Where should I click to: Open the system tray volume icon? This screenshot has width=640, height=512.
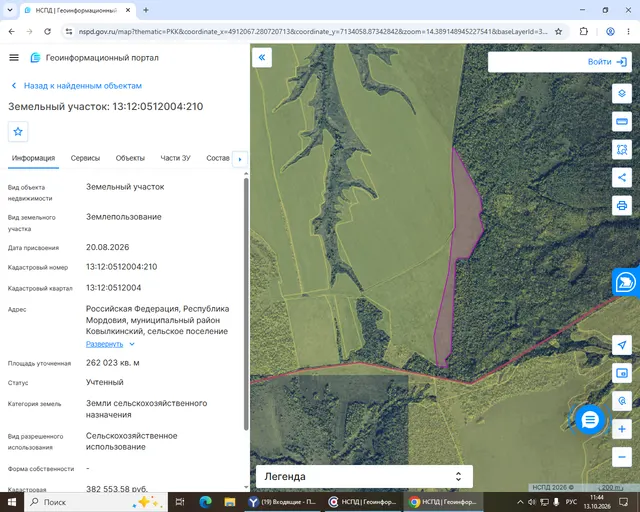point(532,502)
